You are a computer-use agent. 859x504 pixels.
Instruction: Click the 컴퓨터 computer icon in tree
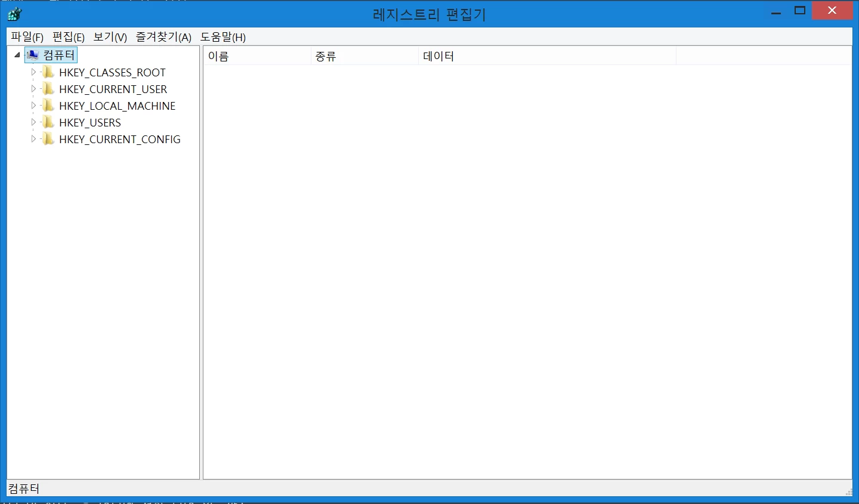[x=33, y=55]
